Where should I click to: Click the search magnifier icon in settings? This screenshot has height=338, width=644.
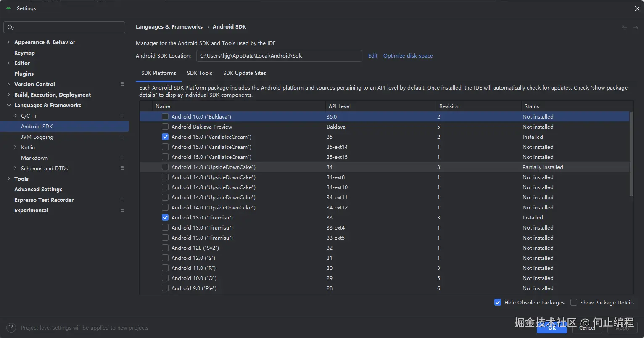11,27
